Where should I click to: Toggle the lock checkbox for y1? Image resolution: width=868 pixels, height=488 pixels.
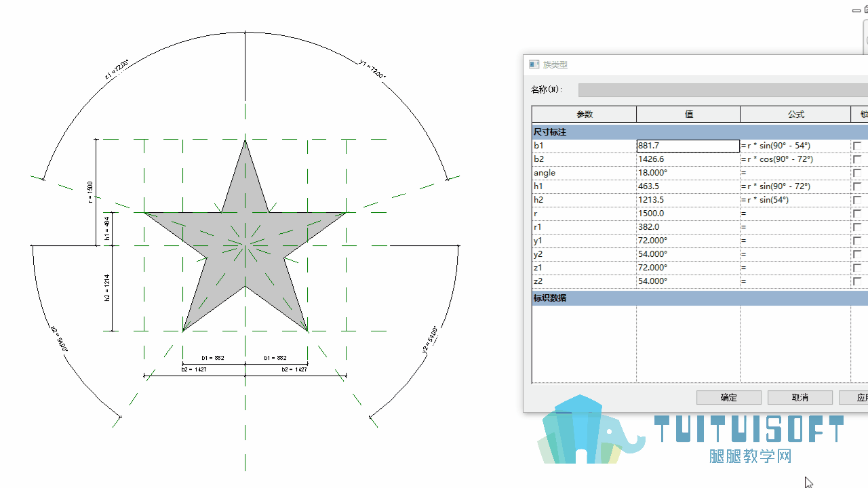coord(858,241)
